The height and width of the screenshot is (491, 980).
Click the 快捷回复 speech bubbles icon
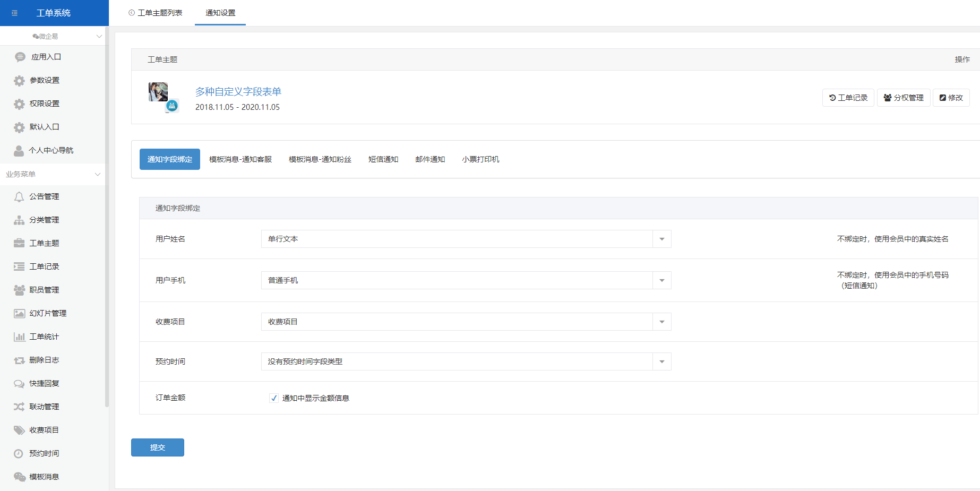click(19, 384)
